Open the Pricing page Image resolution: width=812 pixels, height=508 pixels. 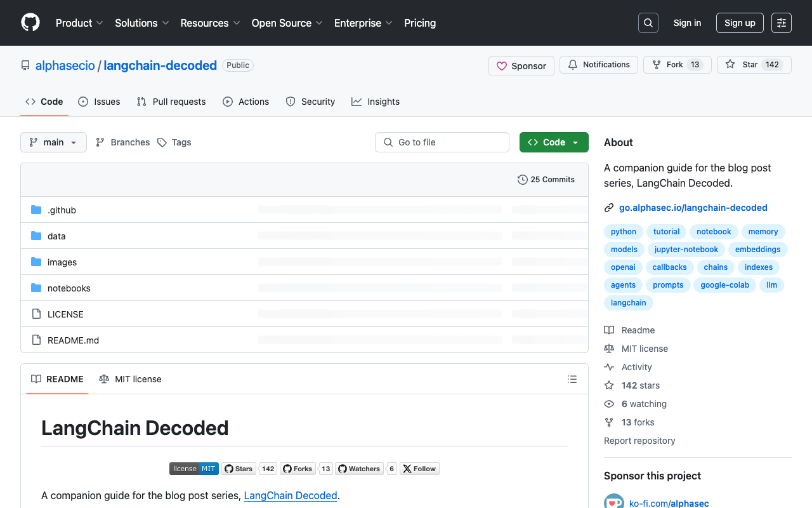click(x=420, y=23)
